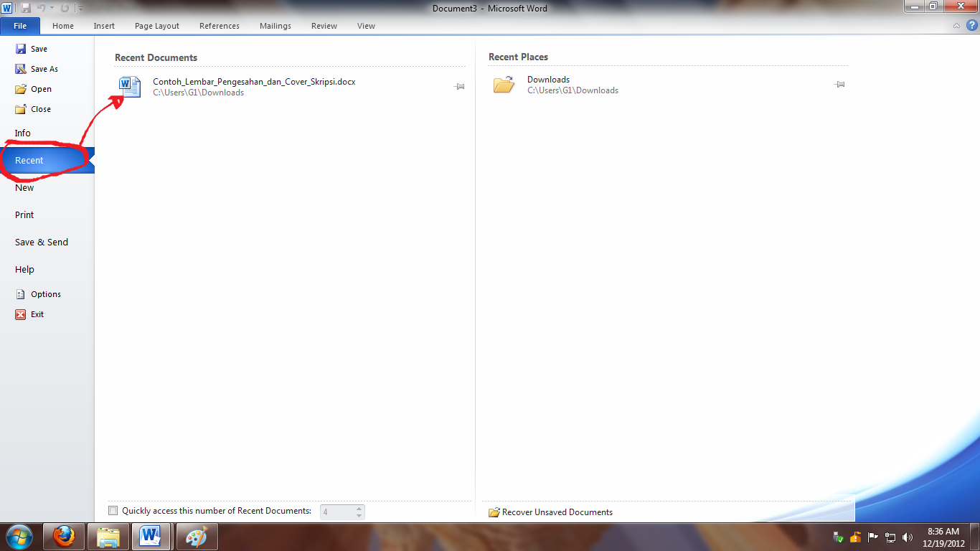
Task: Click the recent documents number field
Action: pyautogui.click(x=337, y=512)
